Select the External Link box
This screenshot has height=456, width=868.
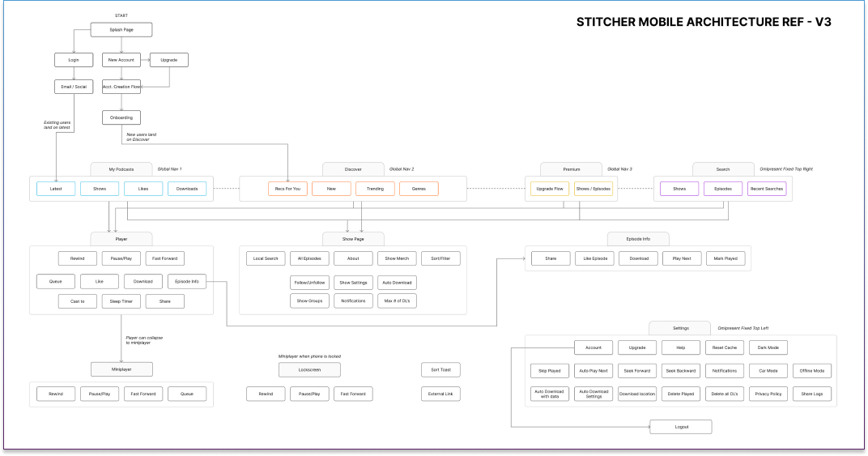pos(440,394)
